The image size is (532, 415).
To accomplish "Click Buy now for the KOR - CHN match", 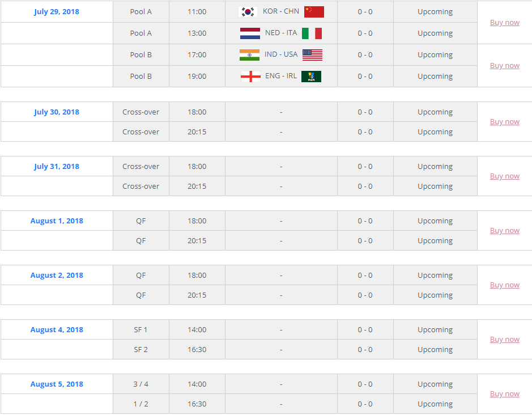I will (x=504, y=22).
